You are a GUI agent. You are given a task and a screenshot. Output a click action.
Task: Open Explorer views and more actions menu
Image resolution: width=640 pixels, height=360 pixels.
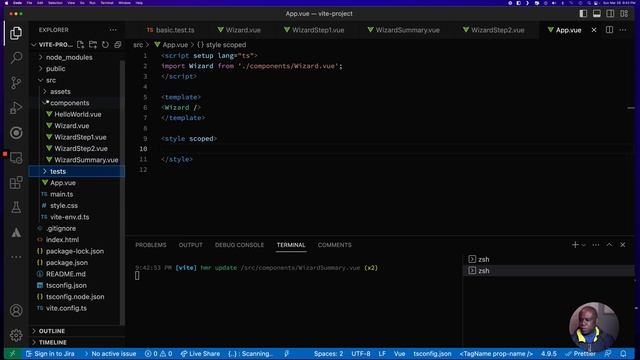113,30
